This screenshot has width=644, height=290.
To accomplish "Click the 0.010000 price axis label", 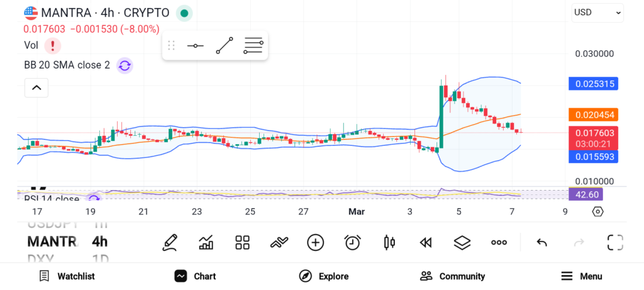I will coord(594,182).
